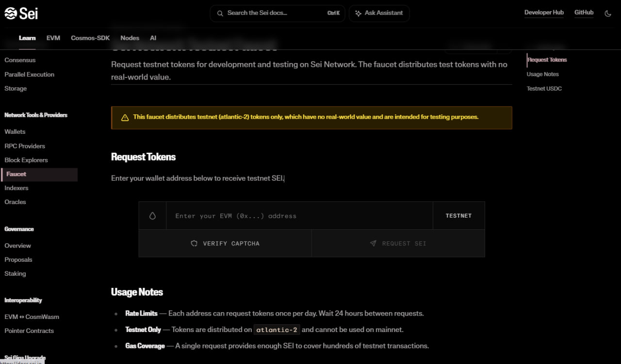Click the Verify Captcha button
Screen dimensions: 621x364
pyautogui.click(x=225, y=243)
